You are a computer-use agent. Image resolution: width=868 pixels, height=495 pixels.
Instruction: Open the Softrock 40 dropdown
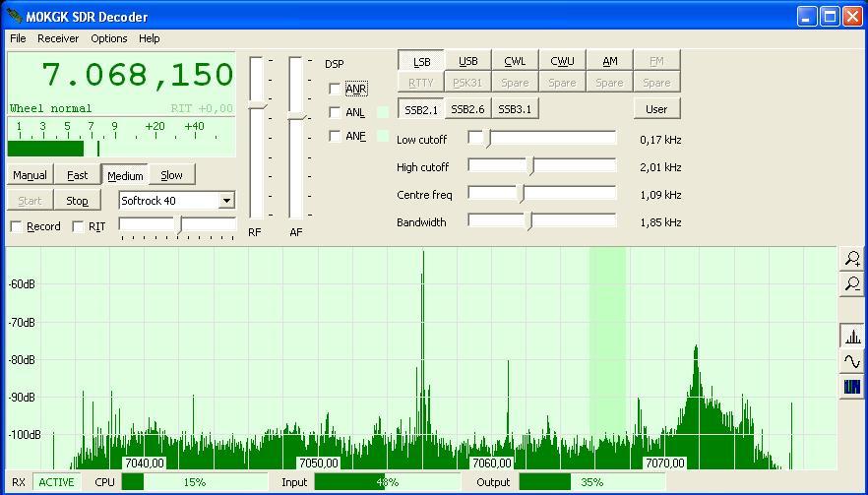click(226, 201)
